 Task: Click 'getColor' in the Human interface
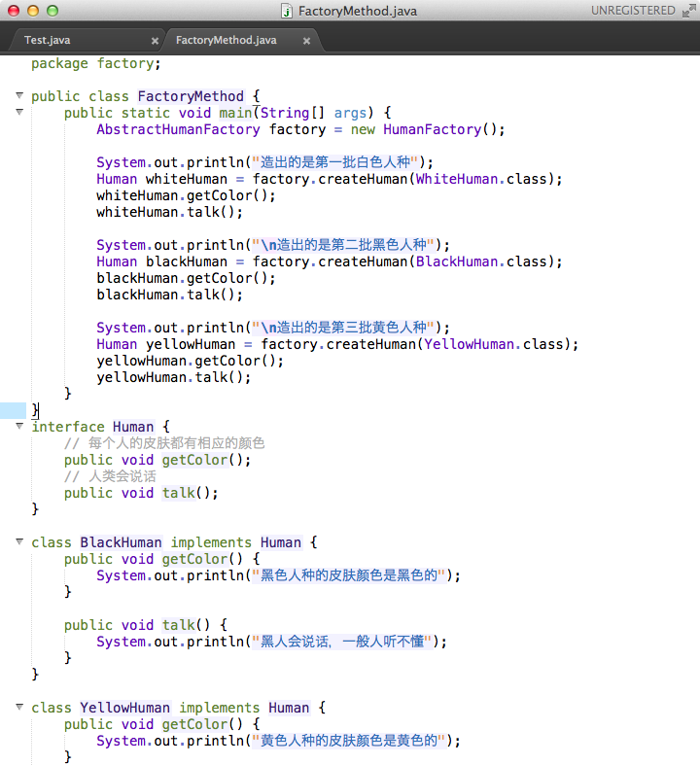pos(194,460)
